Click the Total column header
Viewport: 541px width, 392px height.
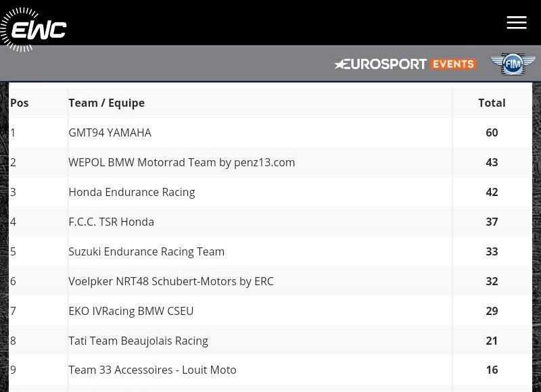[x=492, y=103]
